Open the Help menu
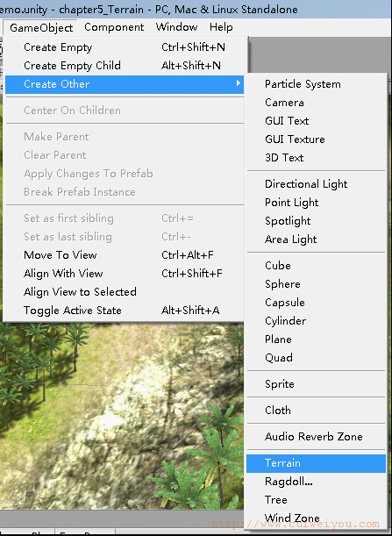The width and height of the screenshot is (392, 536). pos(221,27)
